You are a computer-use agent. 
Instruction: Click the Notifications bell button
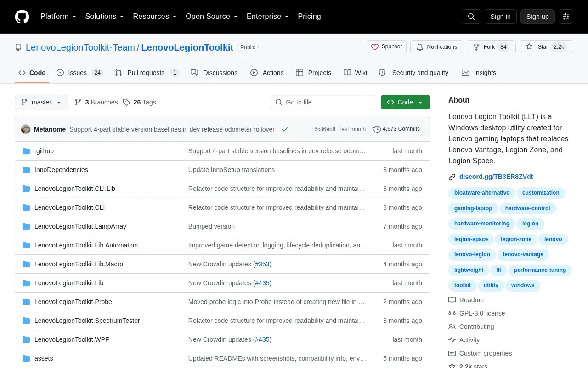point(437,47)
